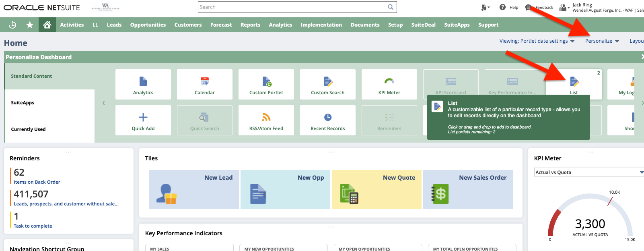The width and height of the screenshot is (644, 251).
Task: Click the global Search field
Action: (292, 7)
